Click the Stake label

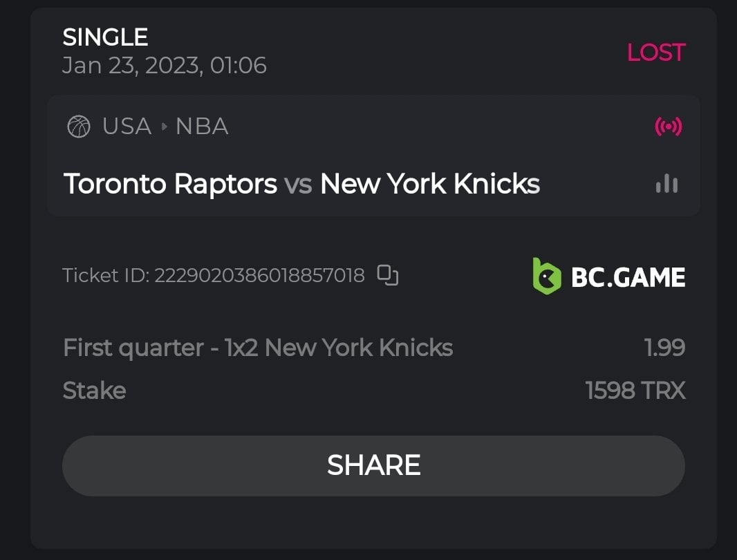tap(94, 391)
